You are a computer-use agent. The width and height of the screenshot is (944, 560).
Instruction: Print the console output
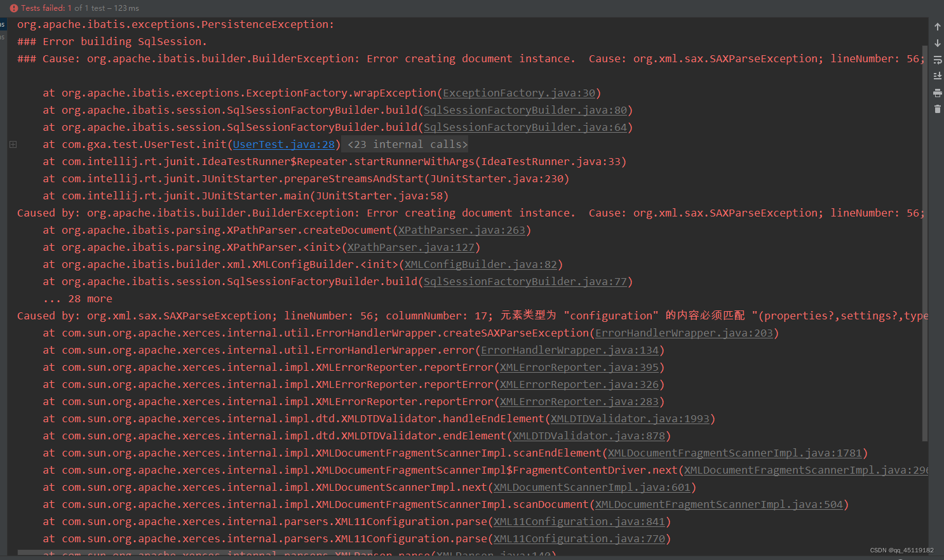[x=937, y=92]
